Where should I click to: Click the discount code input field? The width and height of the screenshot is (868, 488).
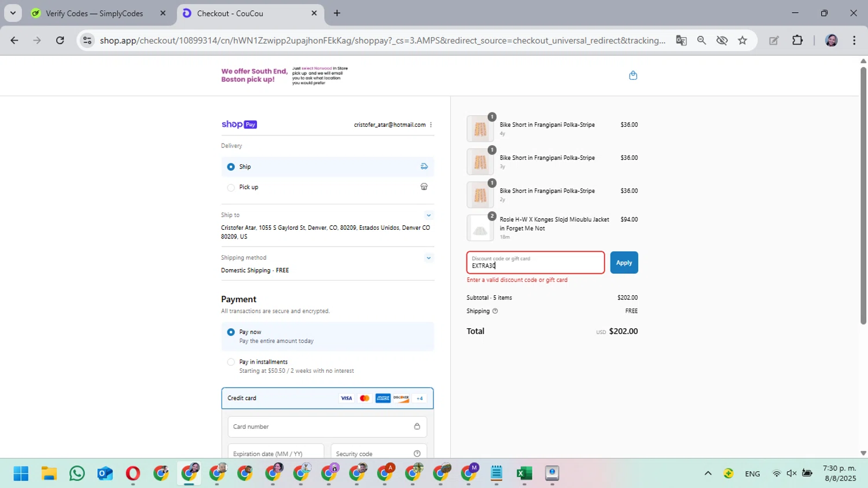coord(536,263)
